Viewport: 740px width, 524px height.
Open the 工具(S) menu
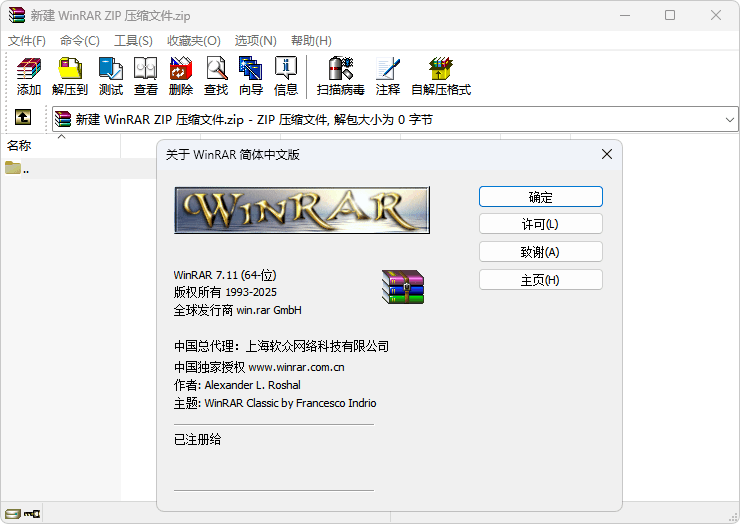click(133, 41)
